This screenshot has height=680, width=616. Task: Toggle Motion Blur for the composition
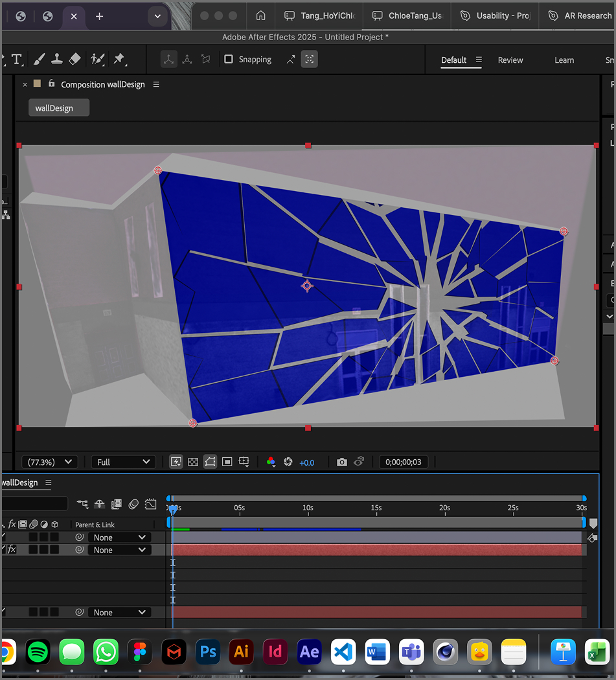132,504
